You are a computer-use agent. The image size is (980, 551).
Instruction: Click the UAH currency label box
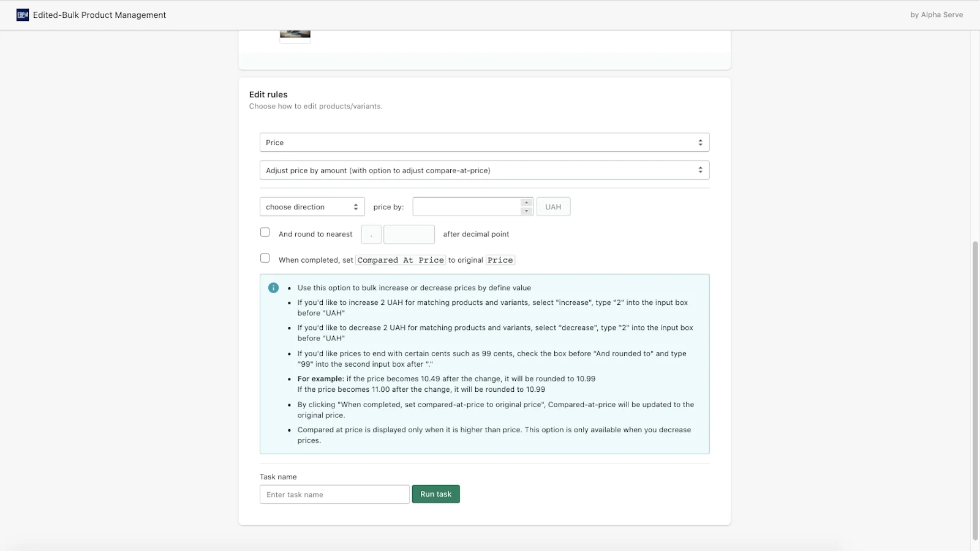click(x=553, y=207)
